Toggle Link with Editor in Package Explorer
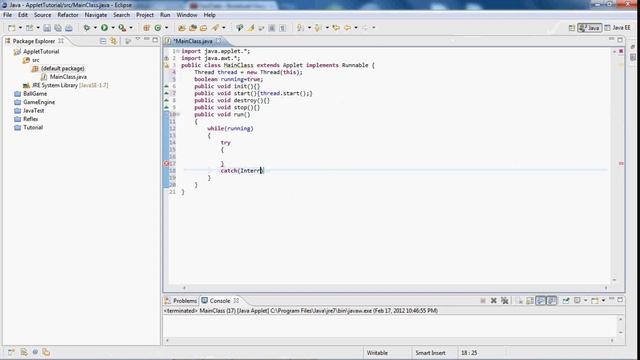The height and width of the screenshot is (360, 640). click(x=113, y=41)
